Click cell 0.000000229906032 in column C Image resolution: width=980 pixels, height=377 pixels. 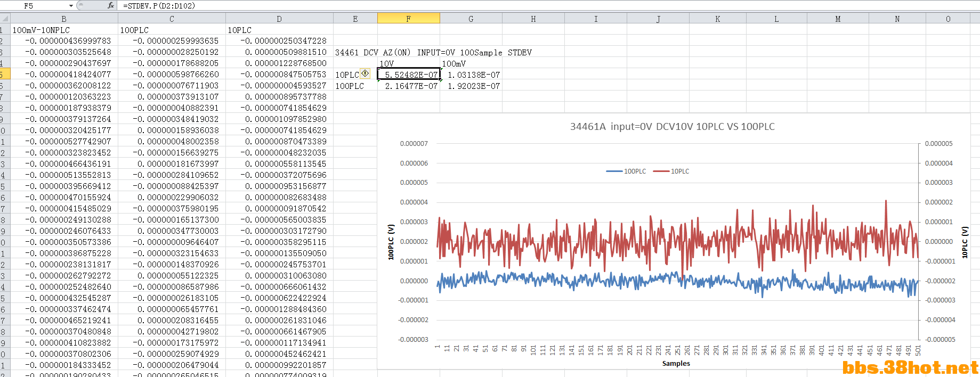coord(172,198)
